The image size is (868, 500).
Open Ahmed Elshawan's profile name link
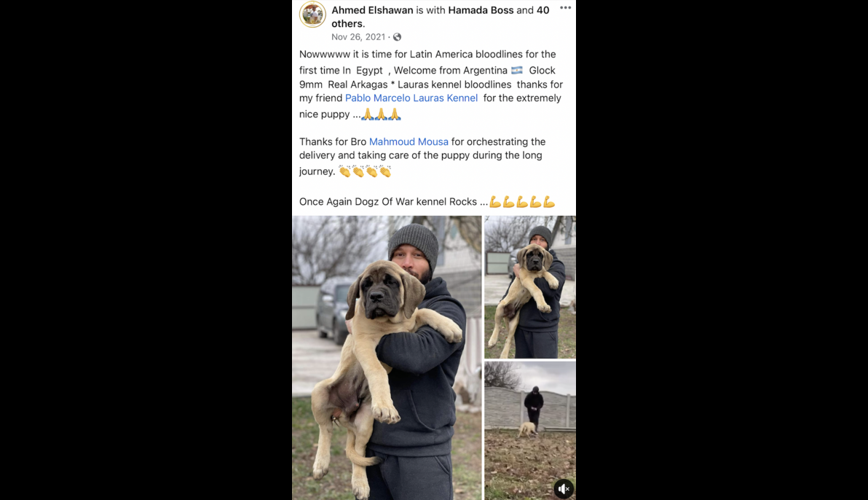(x=372, y=10)
